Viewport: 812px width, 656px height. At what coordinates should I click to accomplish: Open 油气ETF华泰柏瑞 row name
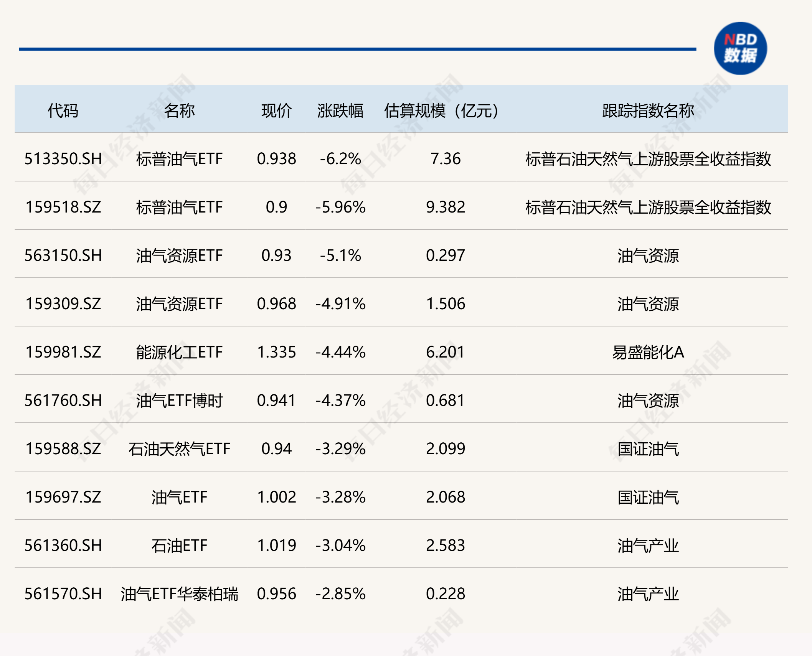179,594
